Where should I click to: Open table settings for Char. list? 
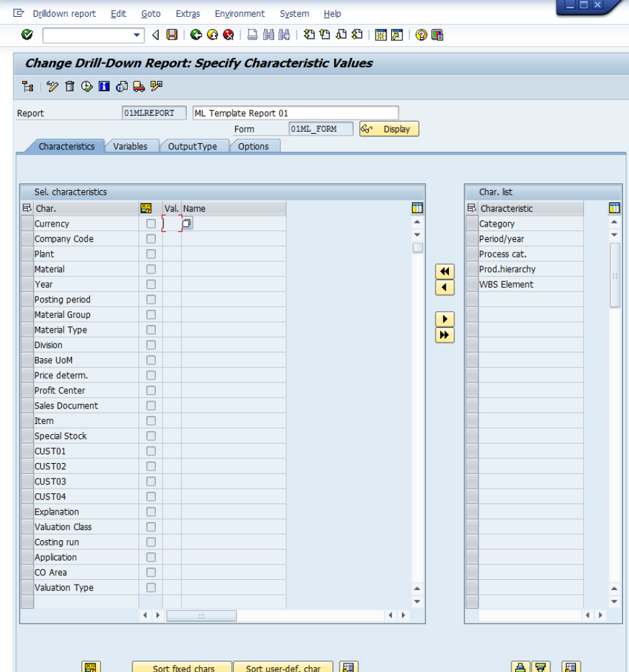click(x=614, y=208)
